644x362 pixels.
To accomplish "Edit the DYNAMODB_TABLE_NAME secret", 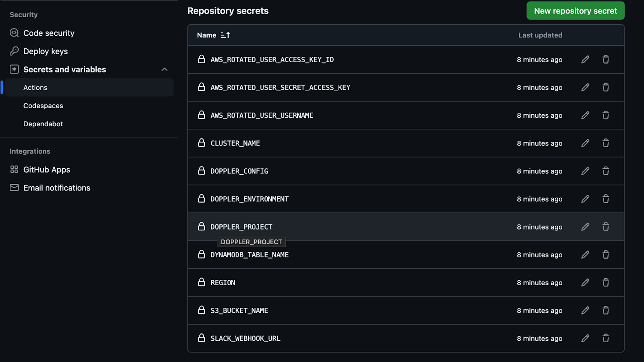I will [585, 255].
